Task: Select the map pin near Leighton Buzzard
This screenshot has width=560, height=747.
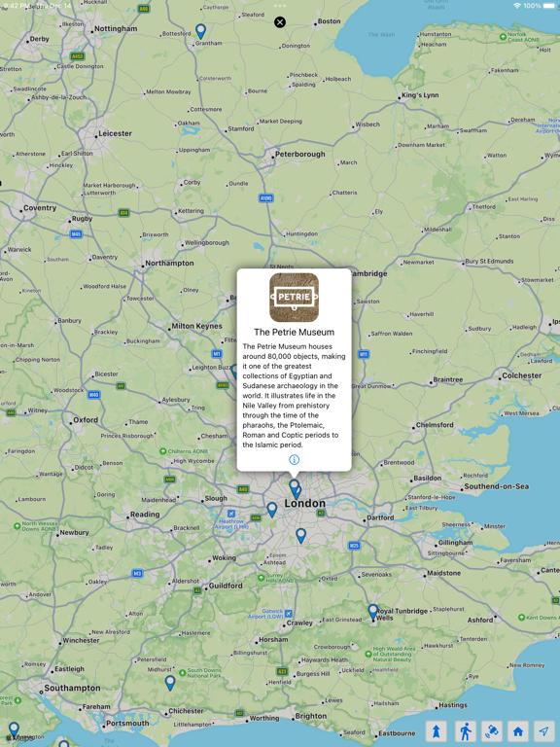Action: pos(233,372)
